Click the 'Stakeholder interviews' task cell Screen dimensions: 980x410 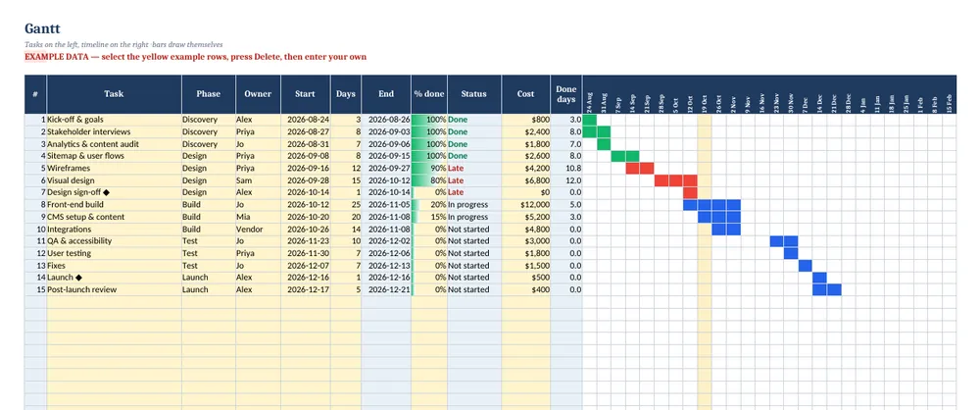click(114, 131)
